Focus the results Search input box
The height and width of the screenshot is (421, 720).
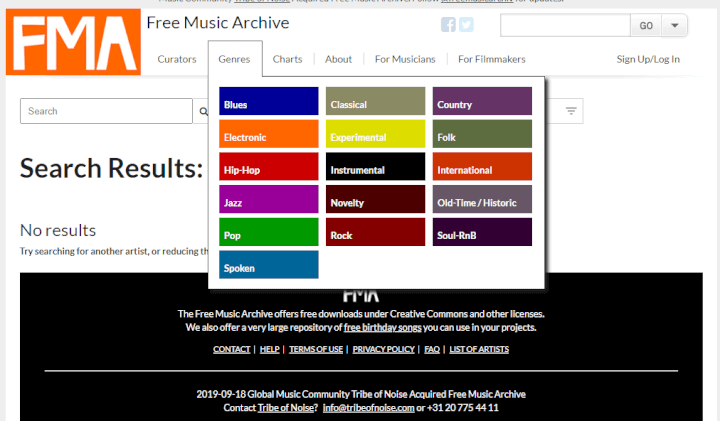106,111
